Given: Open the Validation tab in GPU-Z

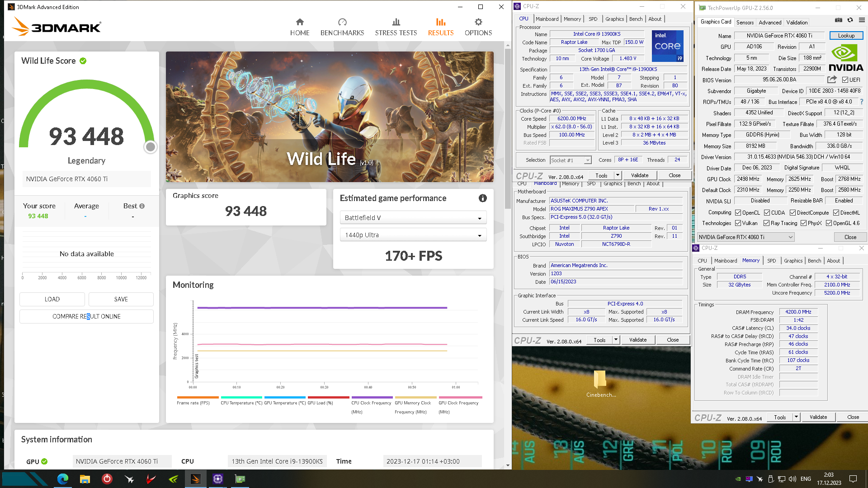Looking at the screenshot, I should [797, 22].
